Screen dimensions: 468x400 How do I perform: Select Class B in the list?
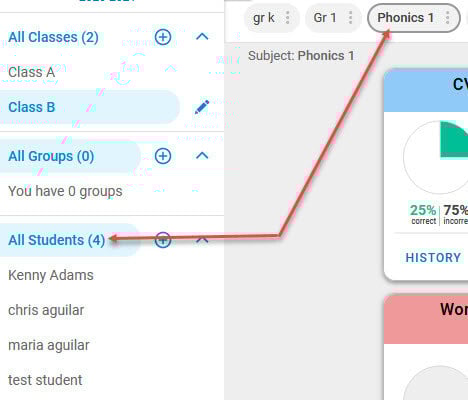89,107
